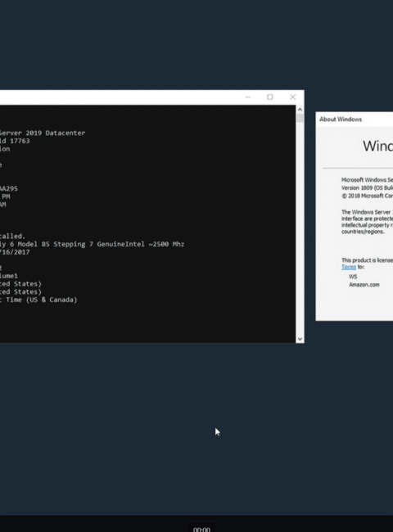Click the 'lume1' console text line
The image size is (393, 532).
coord(9,276)
